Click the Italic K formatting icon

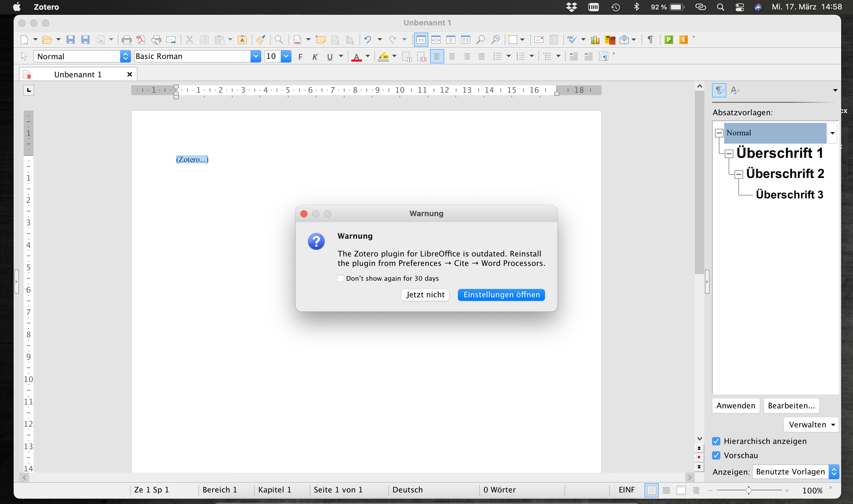(x=315, y=57)
